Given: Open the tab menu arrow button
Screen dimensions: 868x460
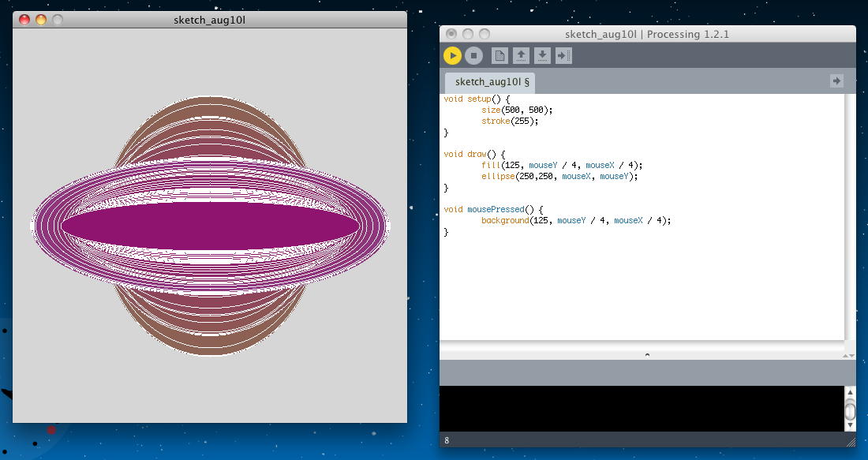Looking at the screenshot, I should [x=836, y=80].
